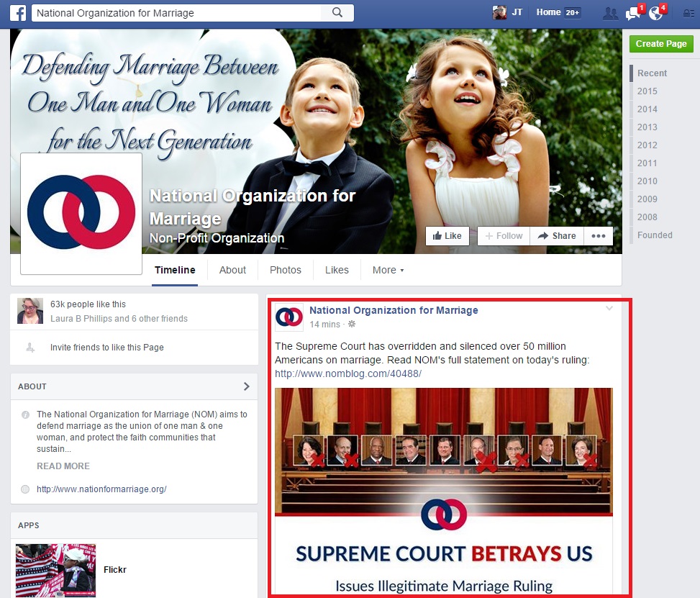
Task: Click the 63k people like this text
Action: coord(88,304)
